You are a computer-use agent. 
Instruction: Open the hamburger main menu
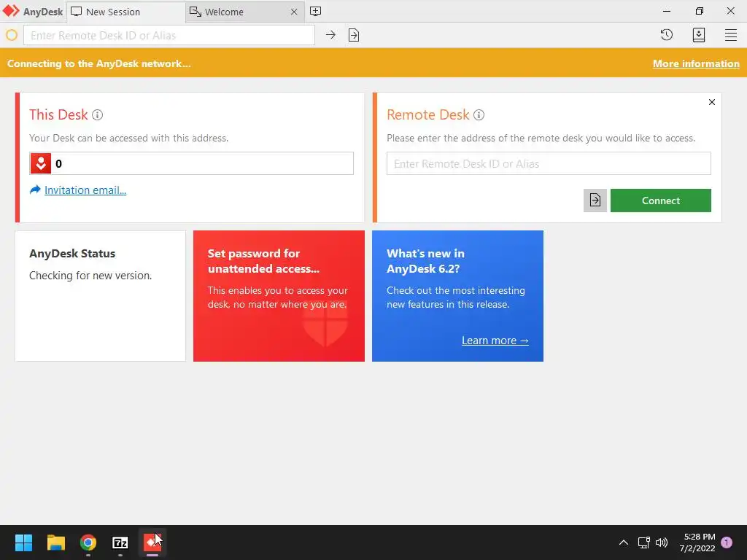click(x=731, y=35)
